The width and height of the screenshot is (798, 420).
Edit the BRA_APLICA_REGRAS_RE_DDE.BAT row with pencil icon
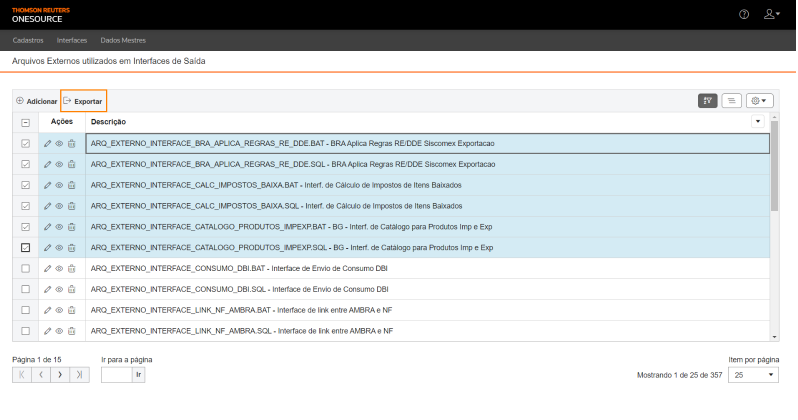(x=47, y=144)
